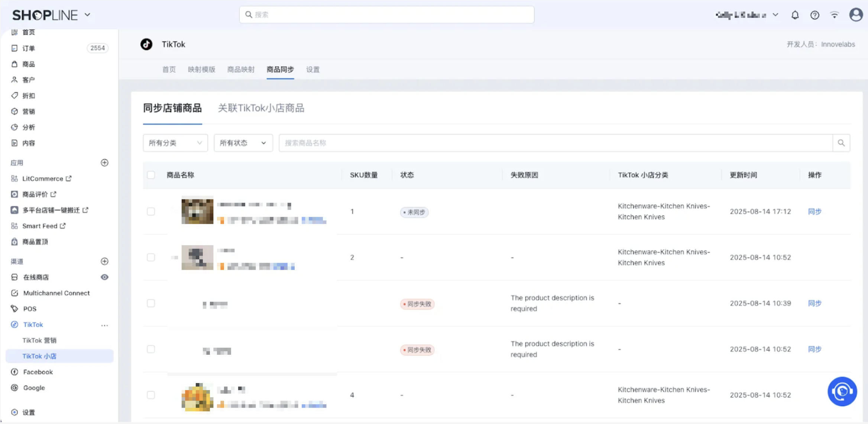Toggle the select-all checkbox in table header
868x424 pixels.
pyautogui.click(x=151, y=175)
